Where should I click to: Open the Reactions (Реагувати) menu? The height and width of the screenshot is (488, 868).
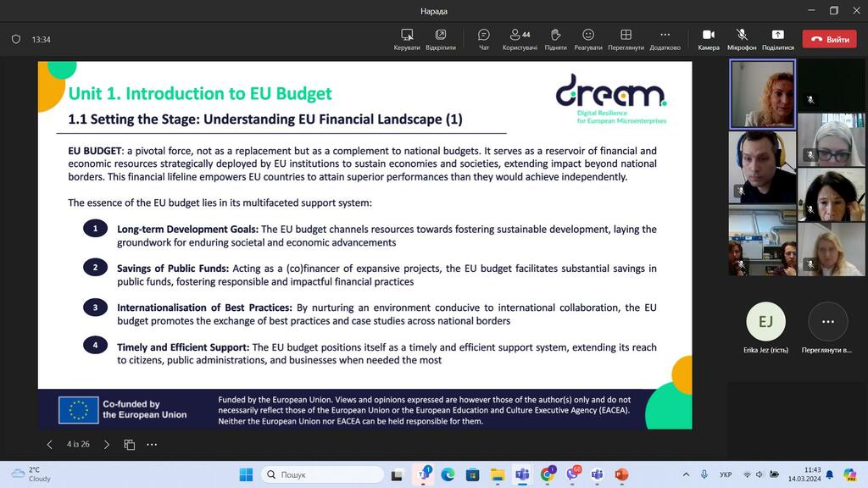point(588,39)
